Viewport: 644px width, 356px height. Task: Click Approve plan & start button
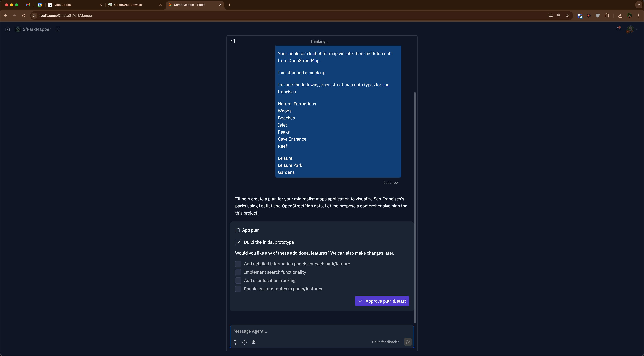click(x=382, y=301)
